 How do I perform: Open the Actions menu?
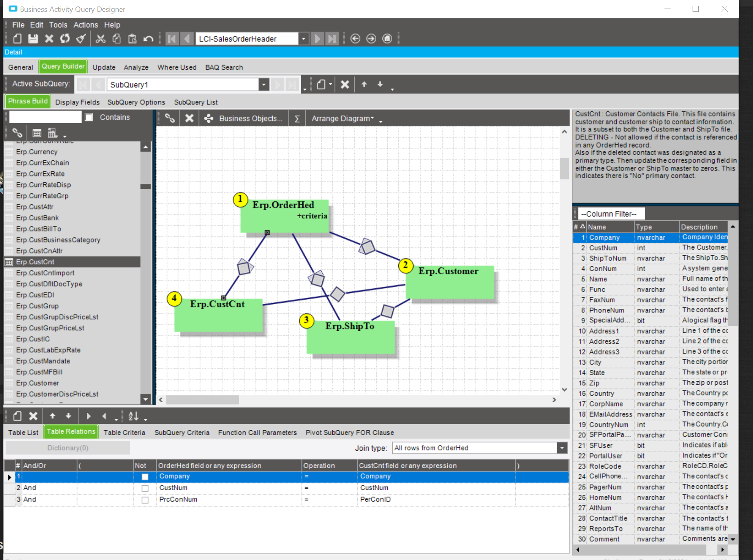point(86,25)
